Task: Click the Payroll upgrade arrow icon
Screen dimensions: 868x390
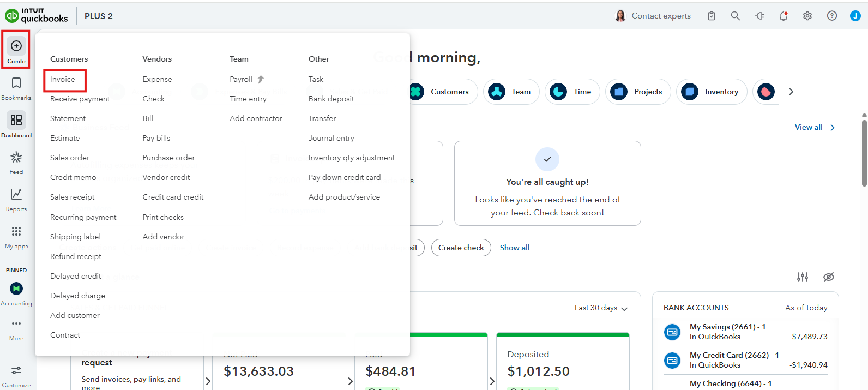Action: click(261, 79)
